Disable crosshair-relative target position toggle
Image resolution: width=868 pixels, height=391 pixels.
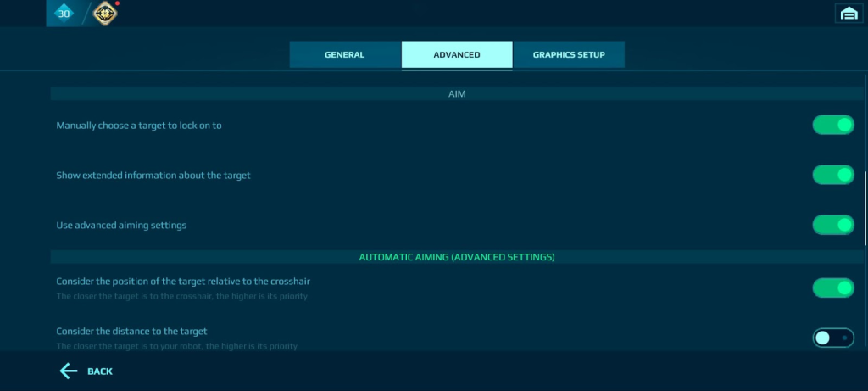coord(833,288)
